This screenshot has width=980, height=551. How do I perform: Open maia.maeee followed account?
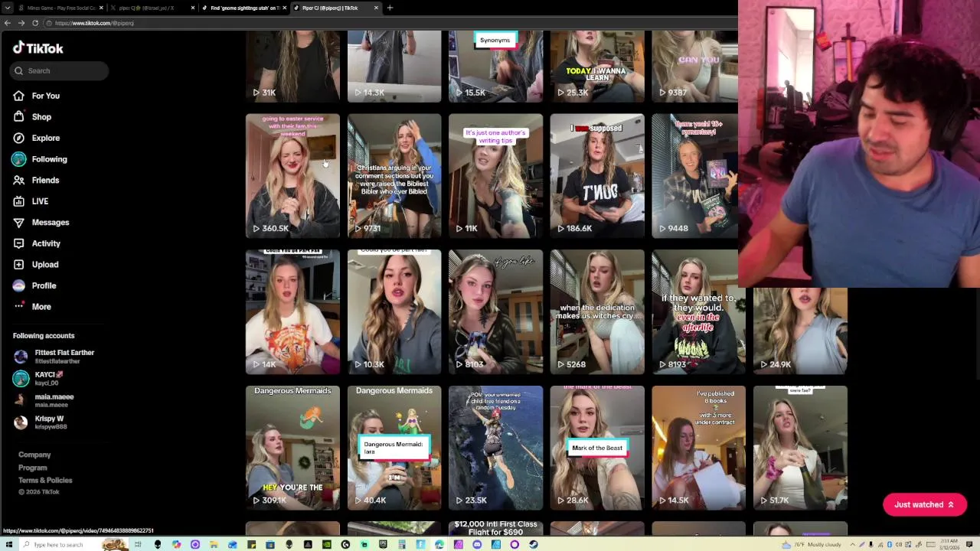44,400
